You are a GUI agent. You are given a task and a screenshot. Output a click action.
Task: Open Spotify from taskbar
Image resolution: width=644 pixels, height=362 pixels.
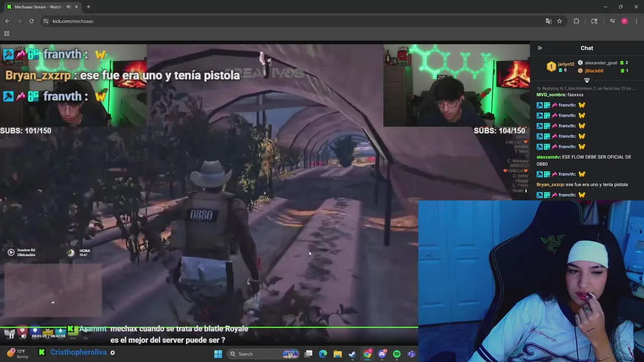(x=396, y=354)
